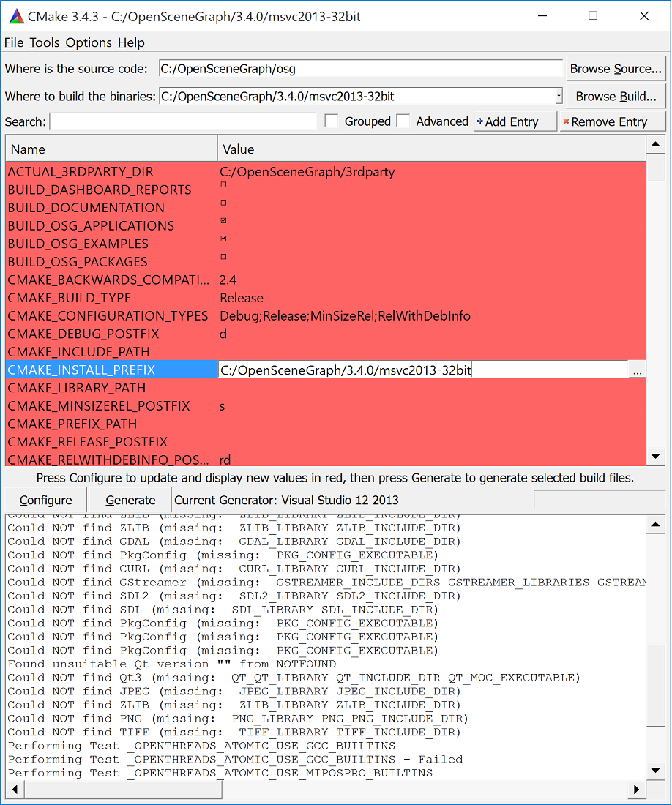The height and width of the screenshot is (805, 672).
Task: Open the File menu
Action: coord(13,42)
